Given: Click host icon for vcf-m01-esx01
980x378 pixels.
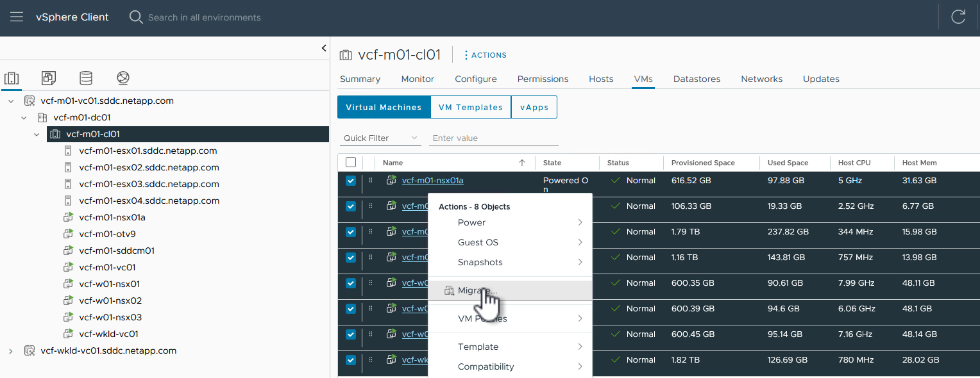Looking at the screenshot, I should 68,151.
